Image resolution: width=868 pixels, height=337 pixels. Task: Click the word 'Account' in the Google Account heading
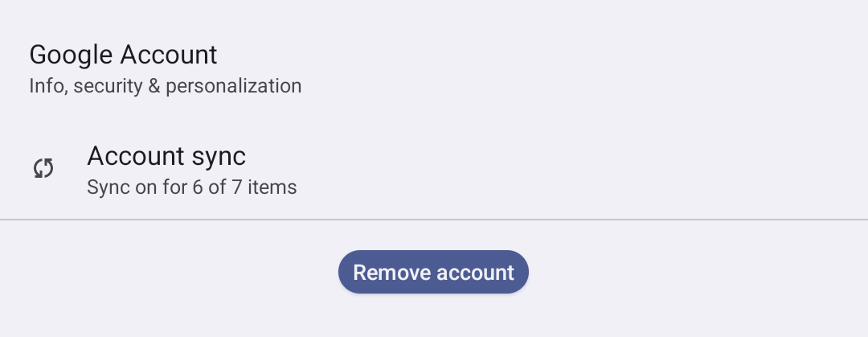[169, 55]
